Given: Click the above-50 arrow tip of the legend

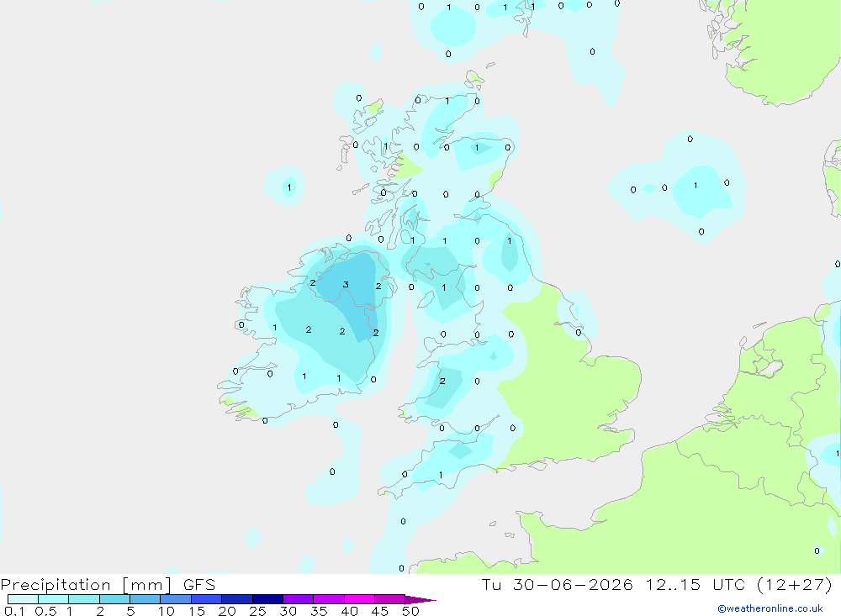Looking at the screenshot, I should tap(420, 600).
